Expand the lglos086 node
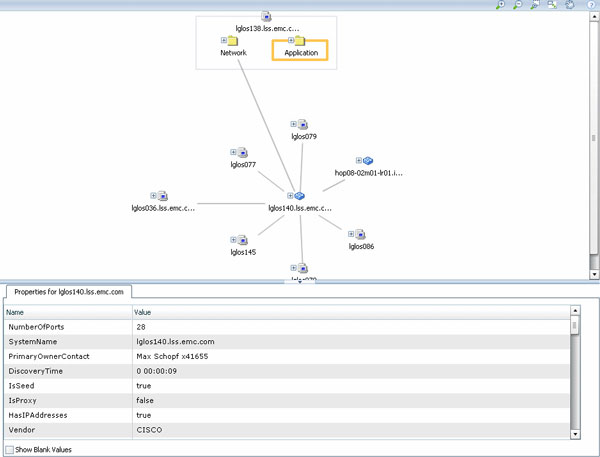 point(351,234)
